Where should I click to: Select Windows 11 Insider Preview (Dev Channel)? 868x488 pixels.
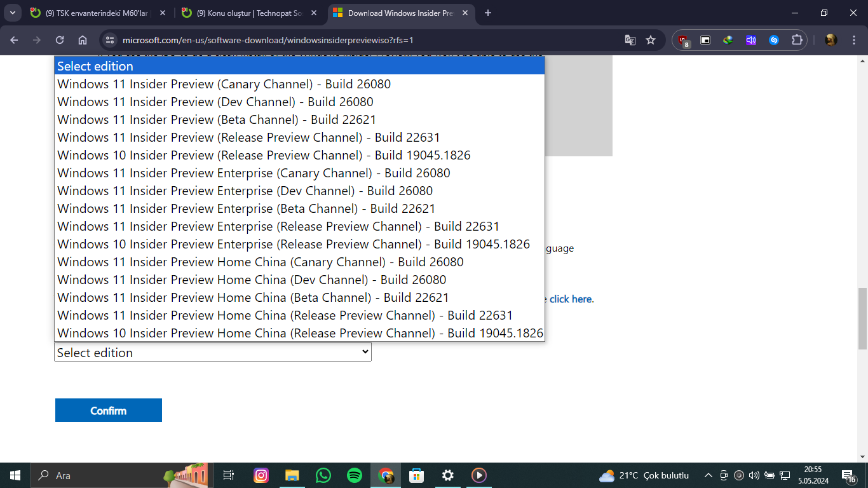[299, 102]
